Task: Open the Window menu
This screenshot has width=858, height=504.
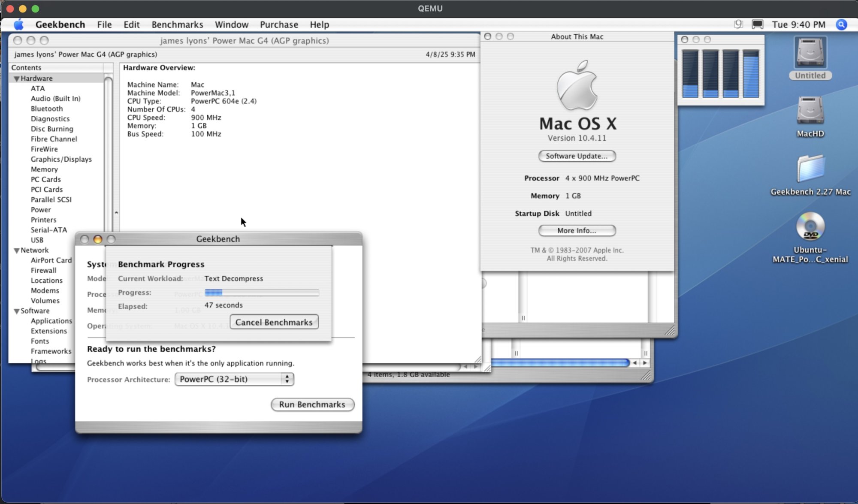Action: coord(232,24)
